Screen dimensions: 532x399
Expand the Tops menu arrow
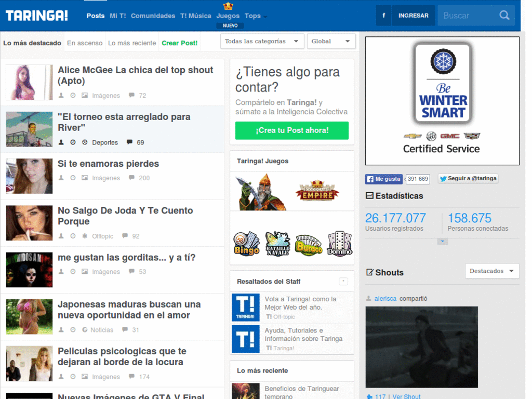(265, 17)
